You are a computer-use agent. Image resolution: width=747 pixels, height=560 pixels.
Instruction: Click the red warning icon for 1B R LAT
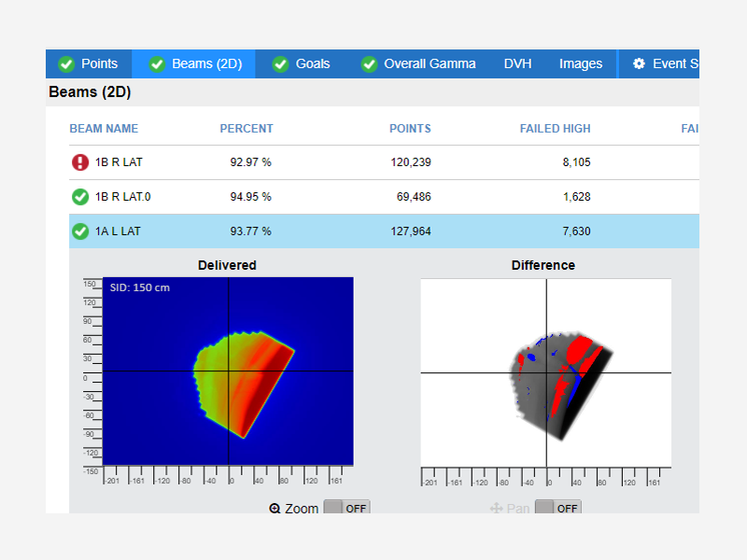80,162
